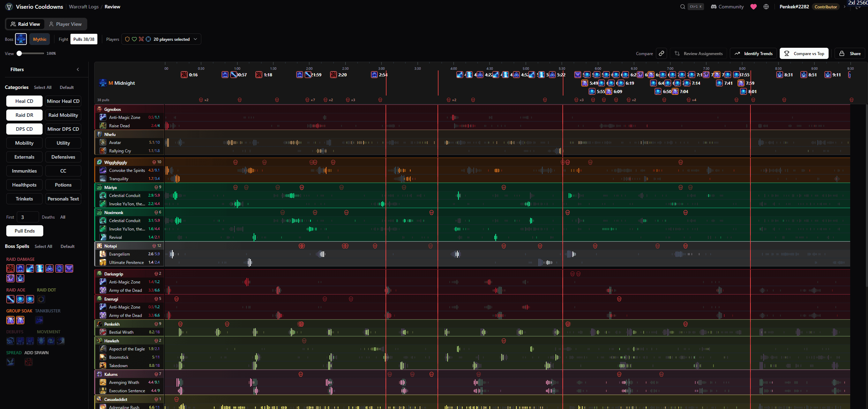Enable the Raid Mobility category
Screen dimensions: 868x409
[63, 115]
